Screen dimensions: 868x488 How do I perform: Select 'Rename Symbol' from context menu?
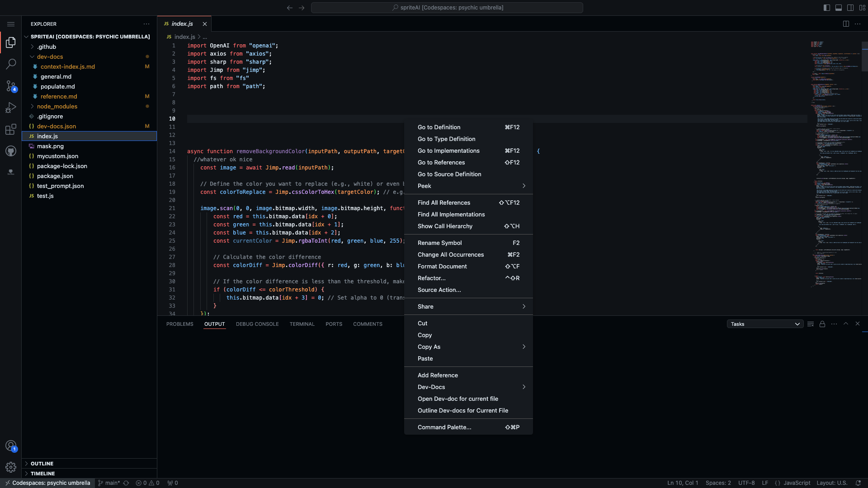click(x=439, y=243)
